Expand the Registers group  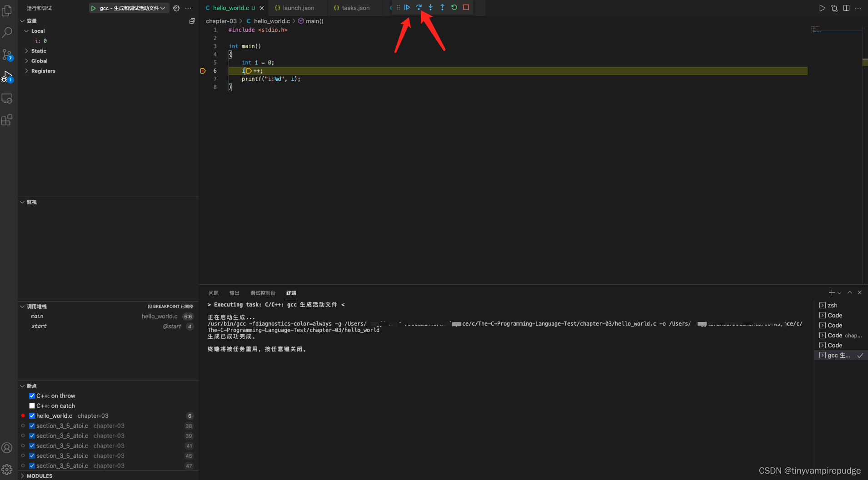[26, 71]
